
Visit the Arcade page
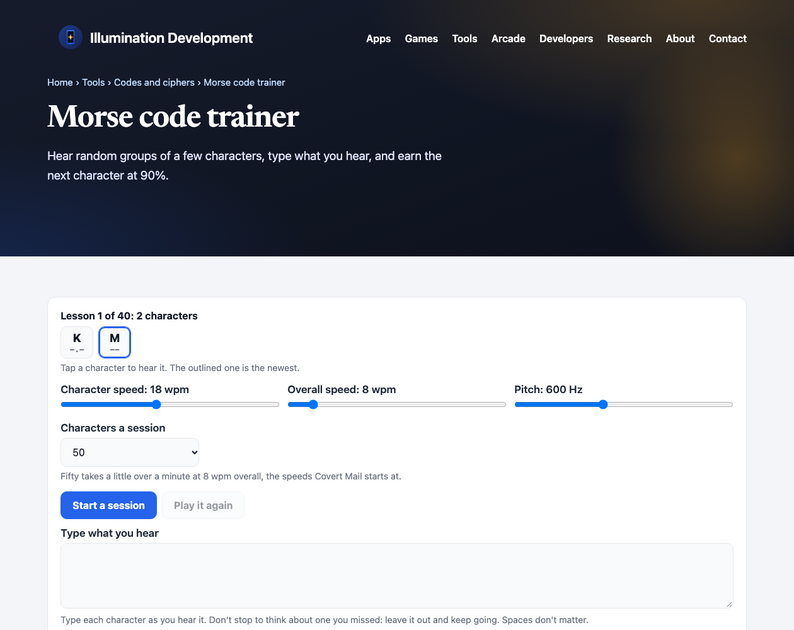point(508,38)
